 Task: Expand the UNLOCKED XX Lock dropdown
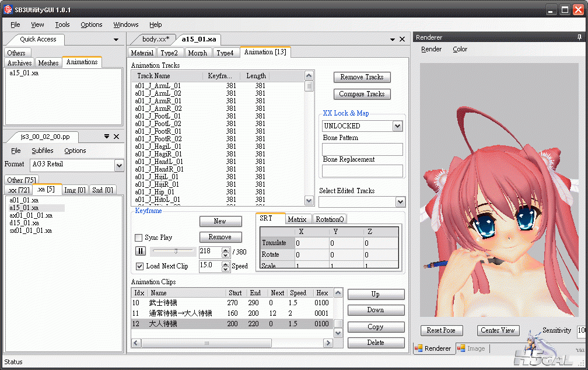click(398, 126)
